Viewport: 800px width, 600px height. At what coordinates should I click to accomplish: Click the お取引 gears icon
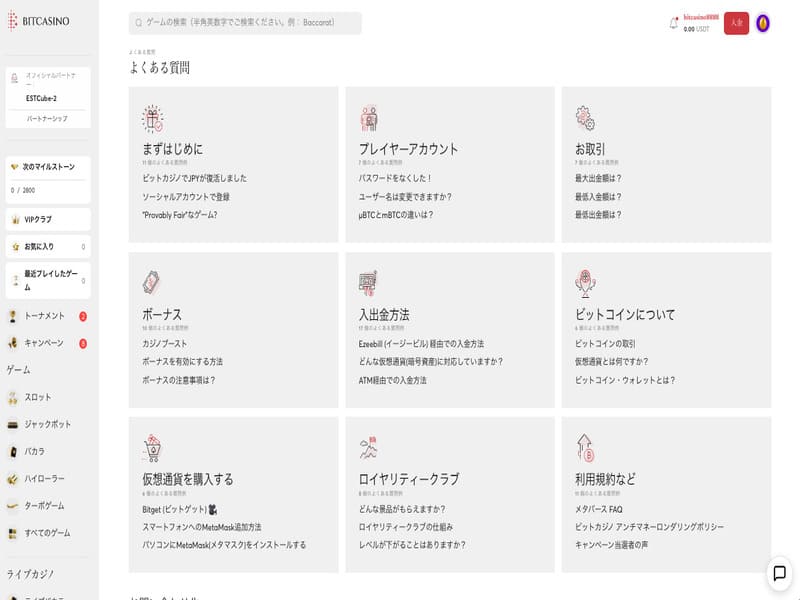click(585, 119)
